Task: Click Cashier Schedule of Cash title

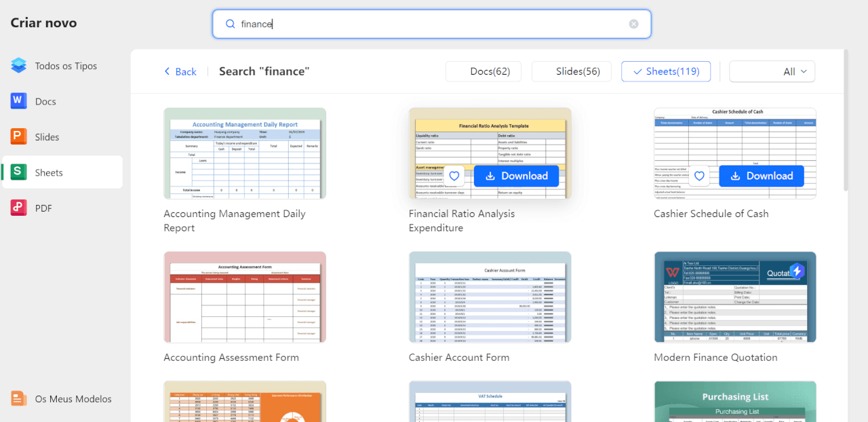Action: click(x=711, y=214)
